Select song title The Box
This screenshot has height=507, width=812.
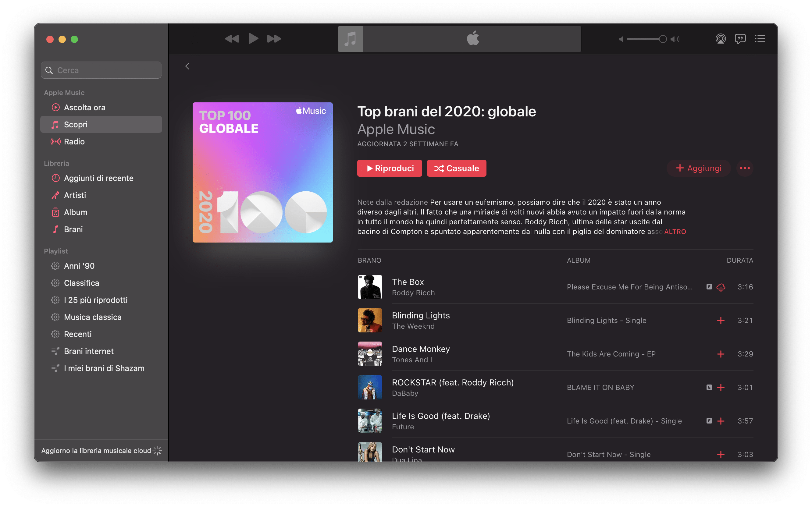(408, 282)
